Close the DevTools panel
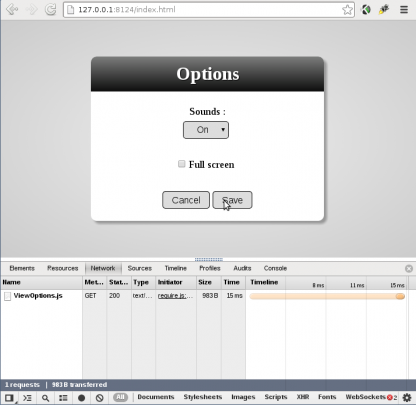This screenshot has width=416, height=405. 409,269
